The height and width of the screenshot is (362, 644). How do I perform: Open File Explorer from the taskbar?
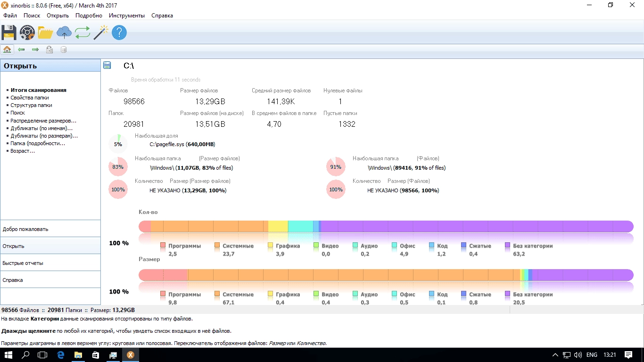pos(78,355)
